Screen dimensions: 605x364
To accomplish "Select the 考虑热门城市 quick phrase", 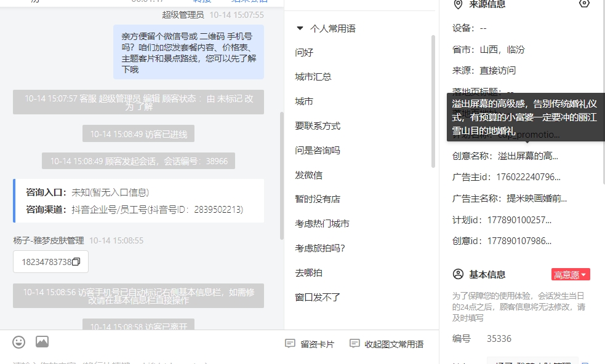I will click(322, 224).
